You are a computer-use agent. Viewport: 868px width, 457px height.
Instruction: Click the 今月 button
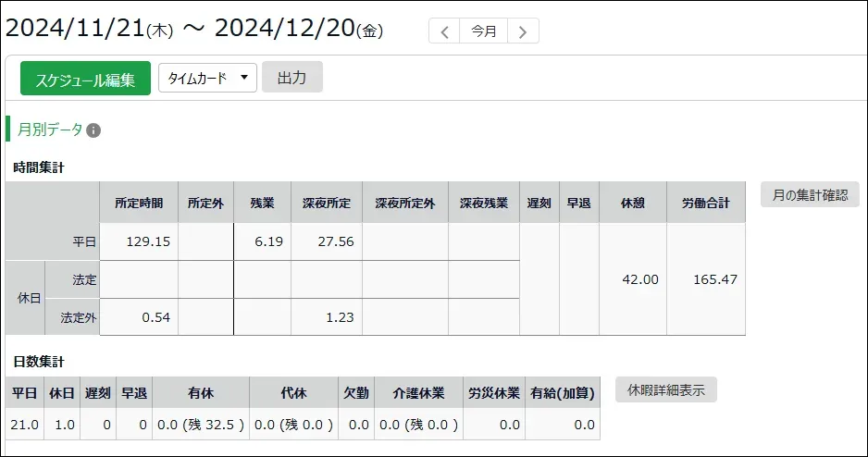click(483, 31)
